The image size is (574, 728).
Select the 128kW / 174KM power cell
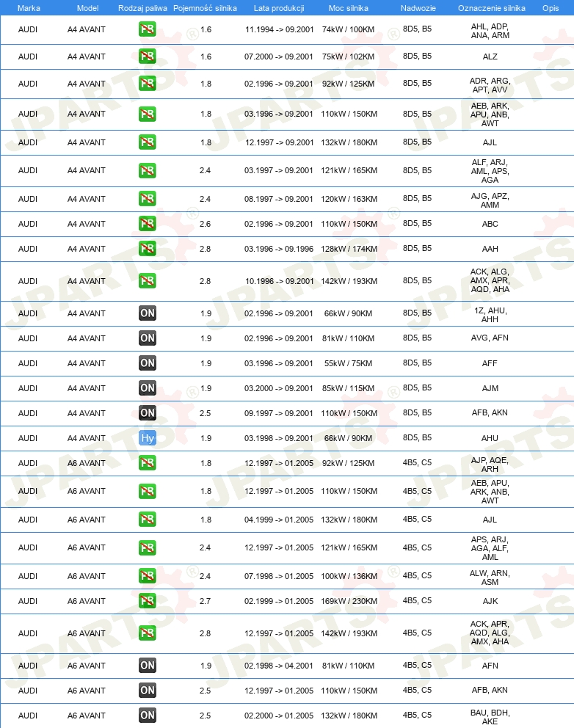(x=349, y=249)
